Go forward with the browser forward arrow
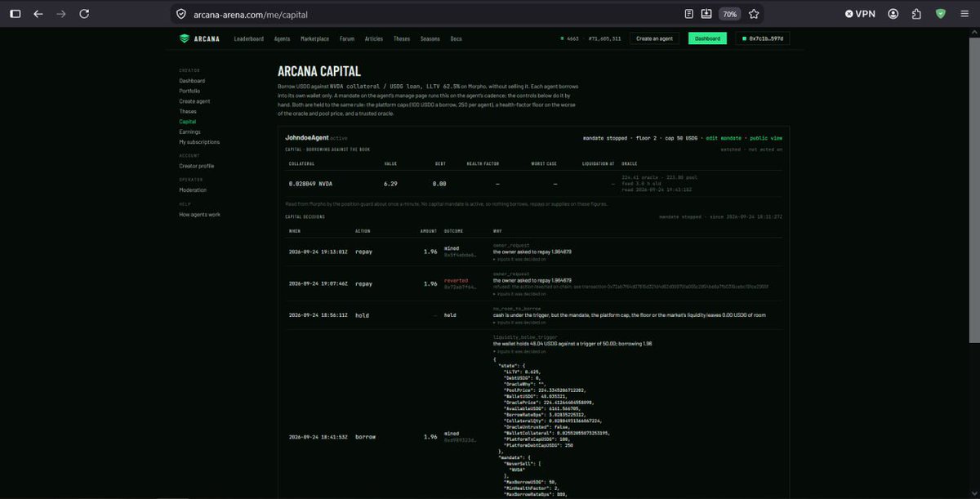 tap(61, 14)
